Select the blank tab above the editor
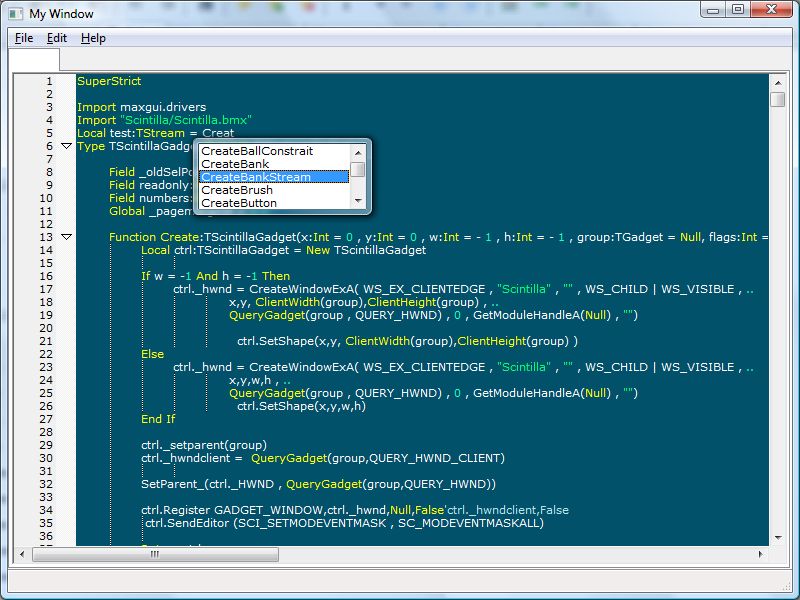 [x=34, y=61]
